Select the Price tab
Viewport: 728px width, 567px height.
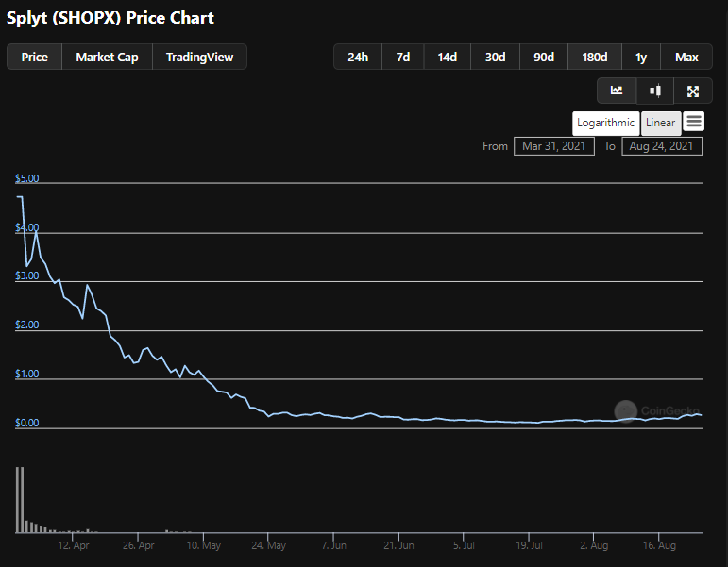[x=34, y=57]
